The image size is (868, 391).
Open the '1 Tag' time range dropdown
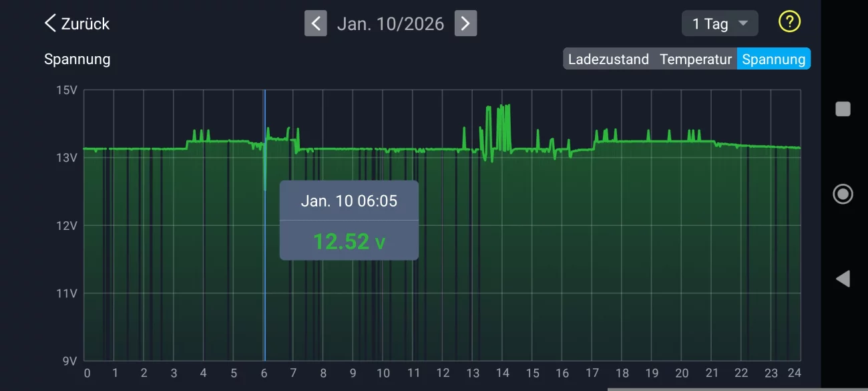coord(719,23)
